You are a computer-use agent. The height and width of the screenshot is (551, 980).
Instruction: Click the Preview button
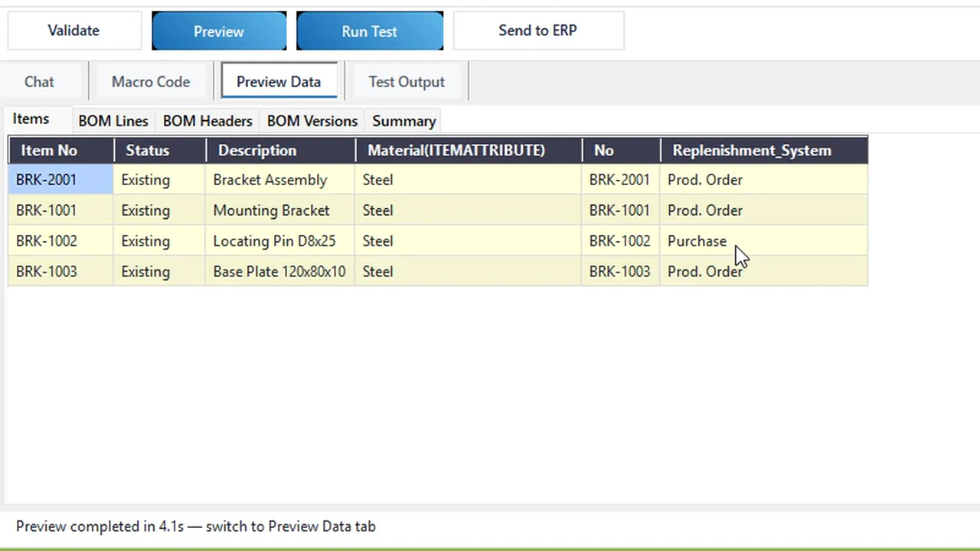pos(219,31)
